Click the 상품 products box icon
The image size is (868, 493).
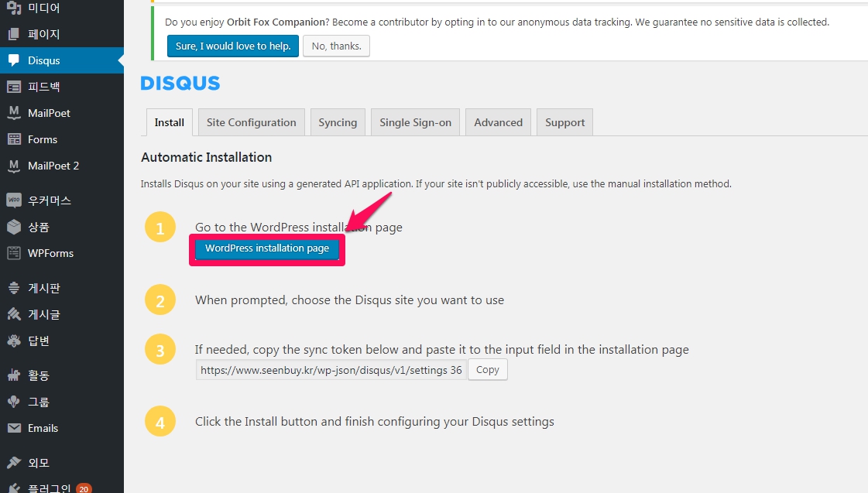click(x=14, y=227)
